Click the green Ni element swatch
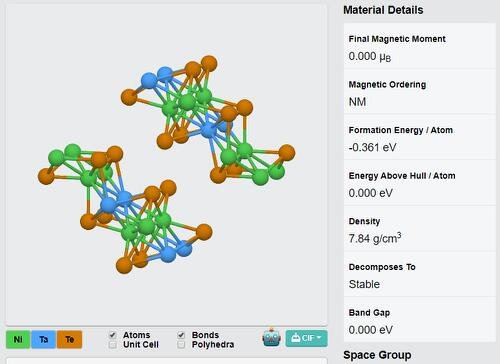The image size is (500, 364). tap(18, 339)
